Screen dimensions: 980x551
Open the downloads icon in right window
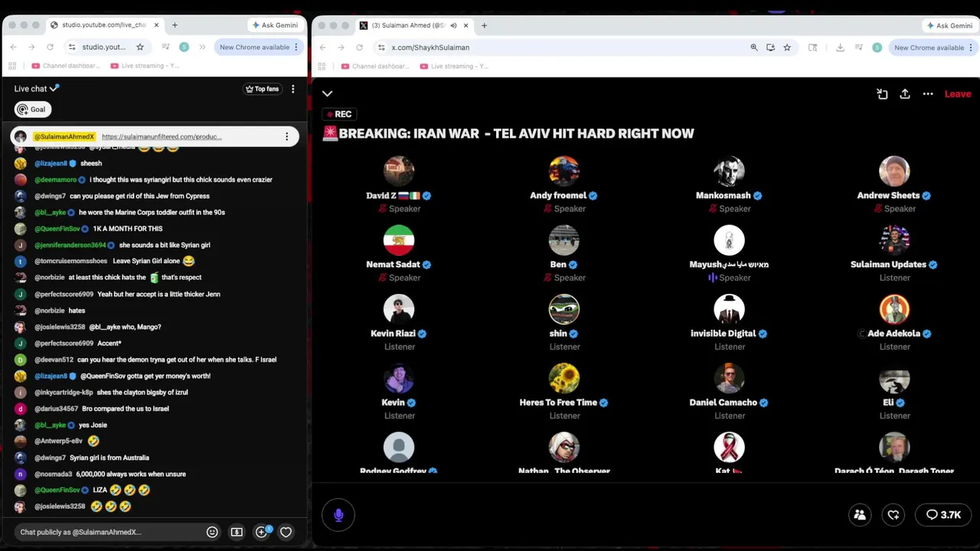[840, 47]
